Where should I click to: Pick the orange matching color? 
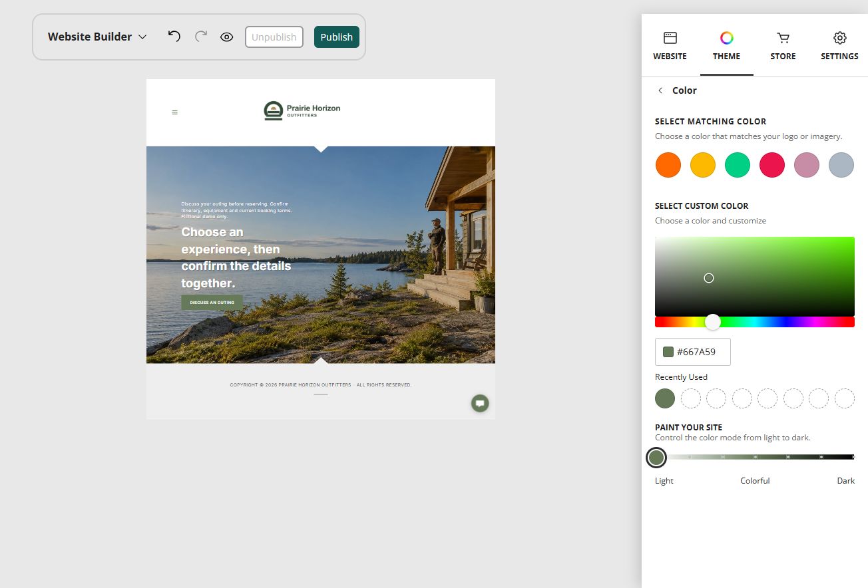point(668,165)
